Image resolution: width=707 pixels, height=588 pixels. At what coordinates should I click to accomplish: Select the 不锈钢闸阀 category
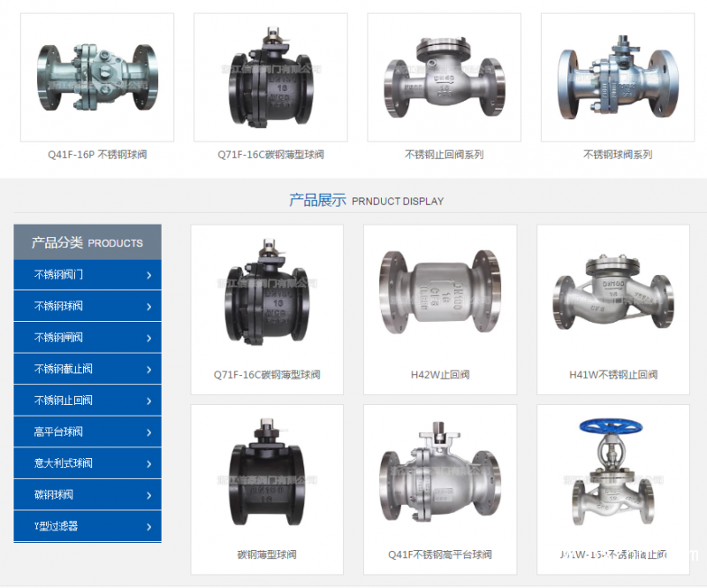(x=58, y=338)
